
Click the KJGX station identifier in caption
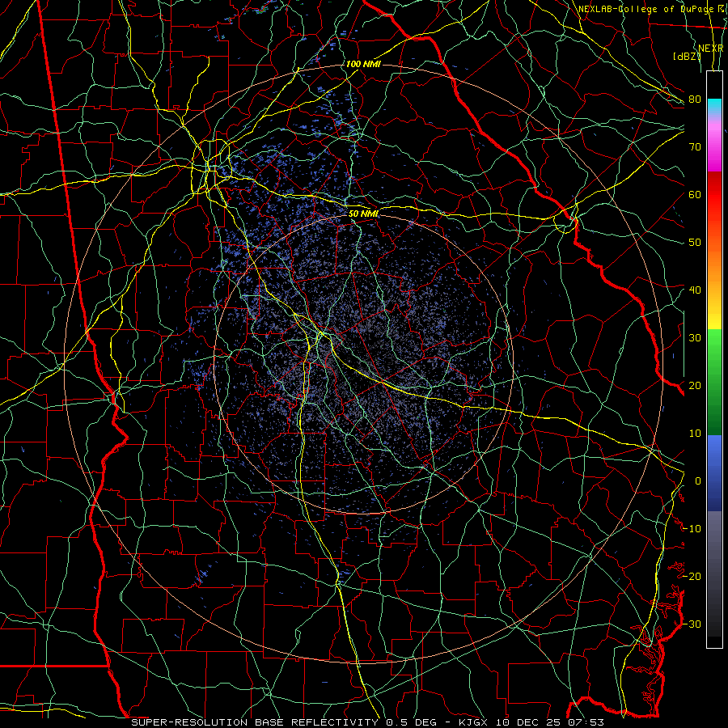click(475, 722)
